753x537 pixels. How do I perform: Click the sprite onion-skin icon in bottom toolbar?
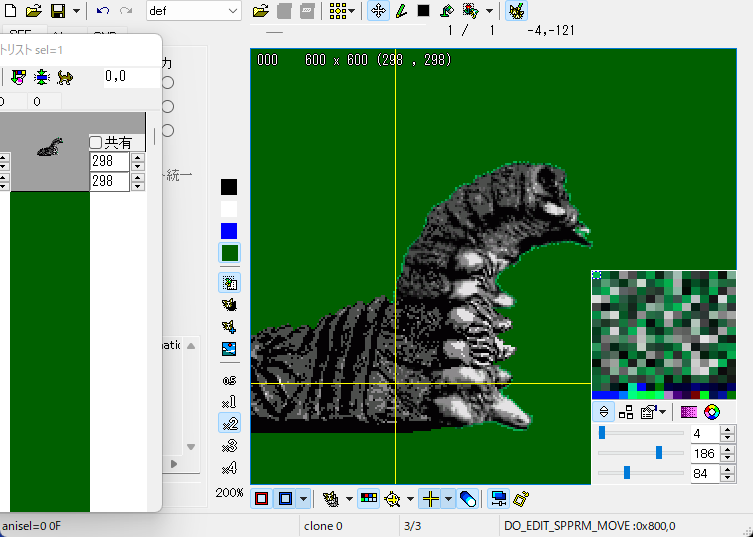331,499
